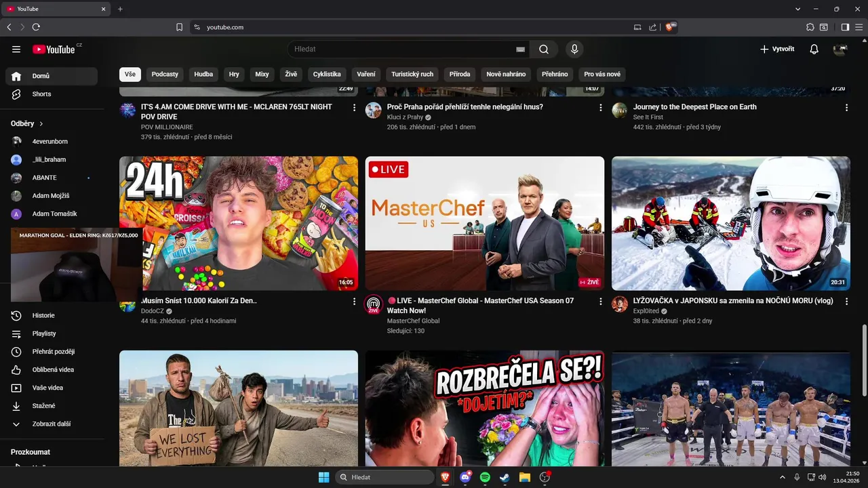Select the Podcasty filter chip

click(x=165, y=74)
